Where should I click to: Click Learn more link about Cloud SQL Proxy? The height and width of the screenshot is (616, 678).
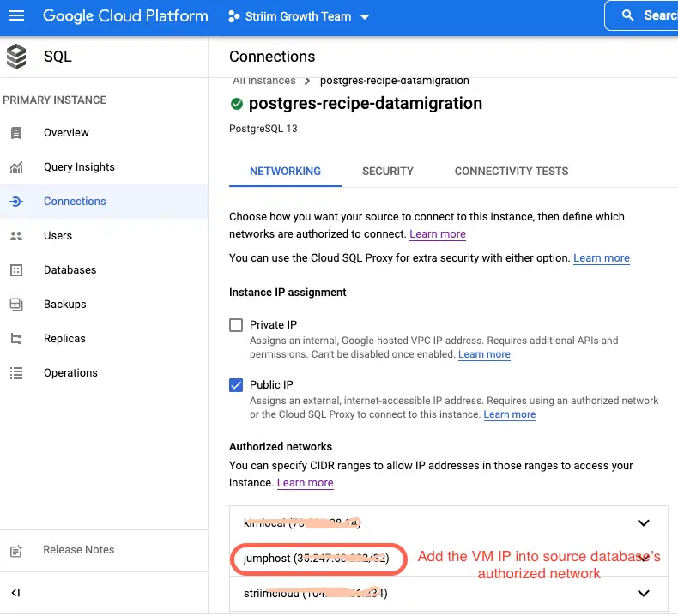(x=602, y=258)
